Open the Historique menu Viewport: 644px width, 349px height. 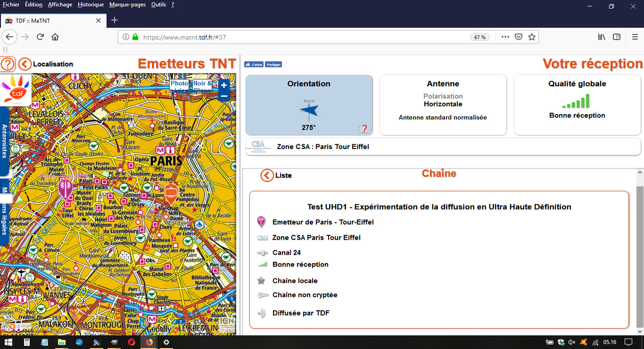[x=91, y=5]
